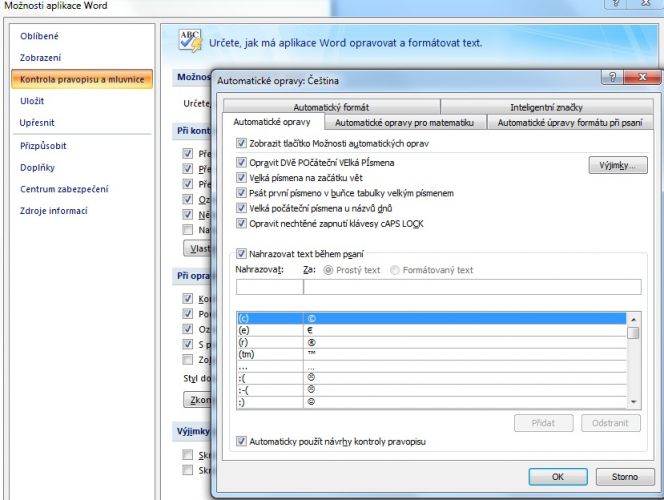Click the Zkon... button in Word options
664x500 pixels.
tap(197, 399)
